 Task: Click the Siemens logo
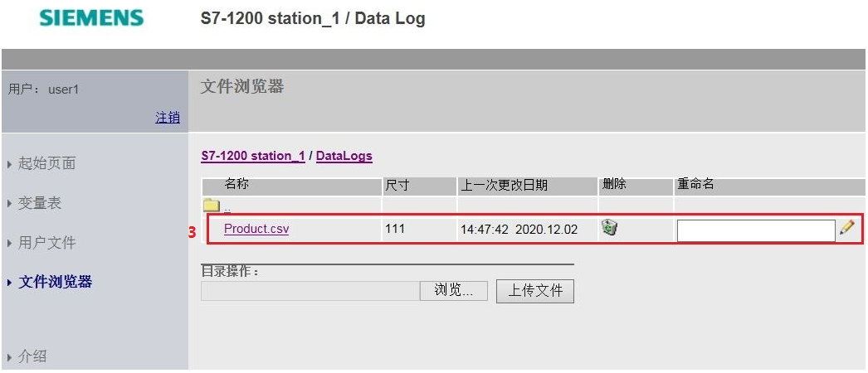pos(91,18)
